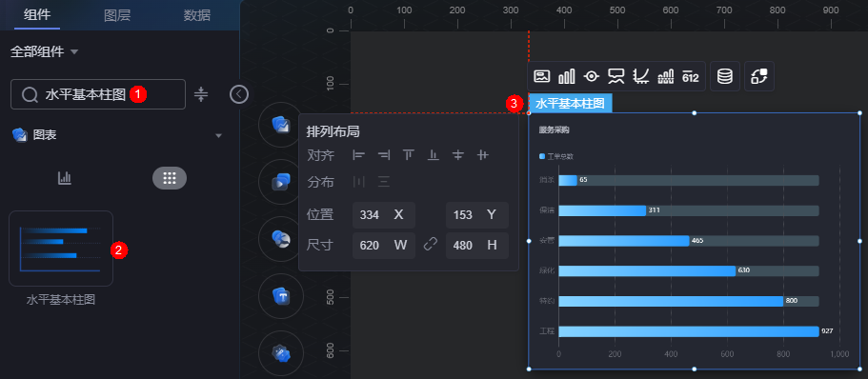Switch to the 数据 tab
The image size is (868, 379).
coord(197,15)
